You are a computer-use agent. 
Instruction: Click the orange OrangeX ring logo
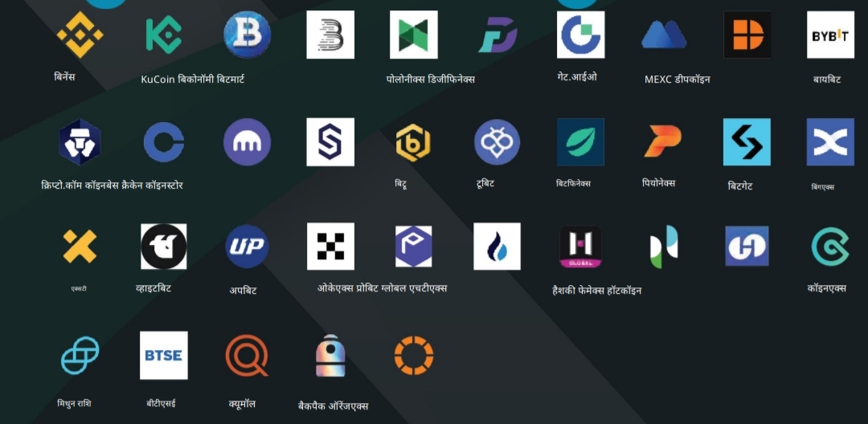(x=414, y=355)
